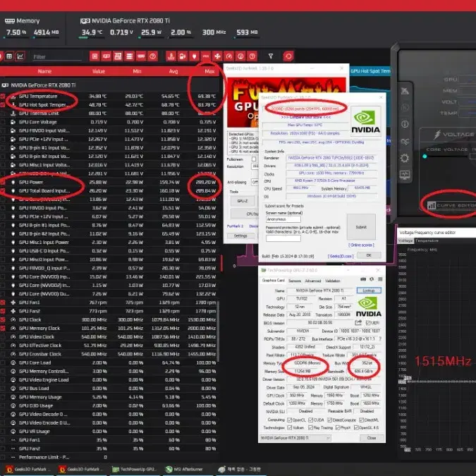
Task: Open FurMark Anti-aliasing dropdown
Action: pos(255,182)
